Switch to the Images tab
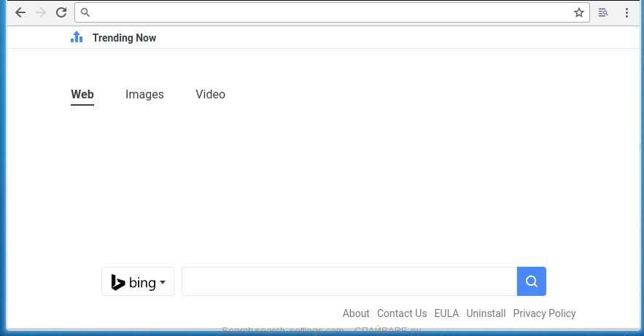This screenshot has width=644, height=336. [x=144, y=94]
